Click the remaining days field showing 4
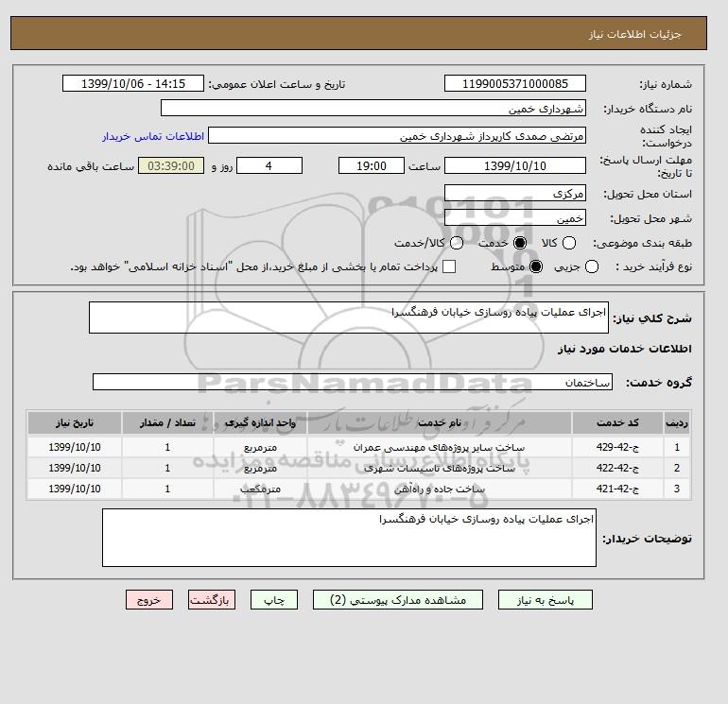728x704 pixels. point(269,165)
